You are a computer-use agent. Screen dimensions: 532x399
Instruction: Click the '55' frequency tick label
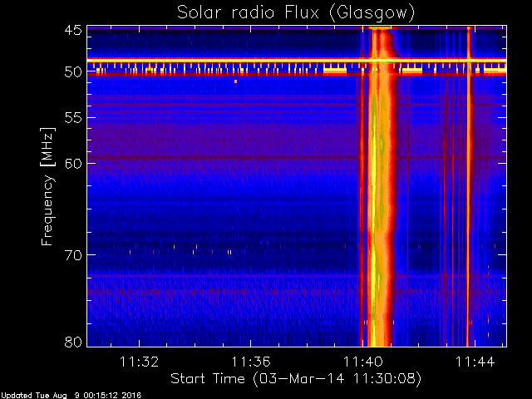tap(73, 118)
